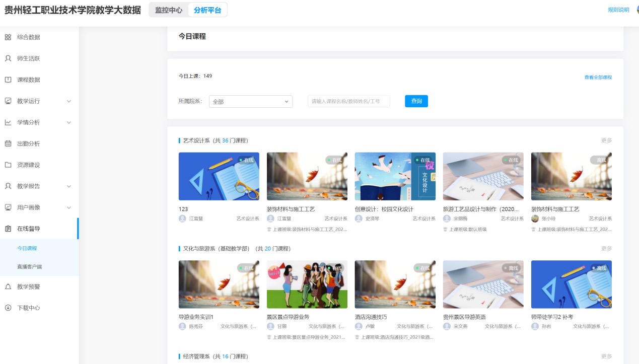Open the 查看全部课程 link
The image size is (639, 364).
pyautogui.click(x=598, y=78)
